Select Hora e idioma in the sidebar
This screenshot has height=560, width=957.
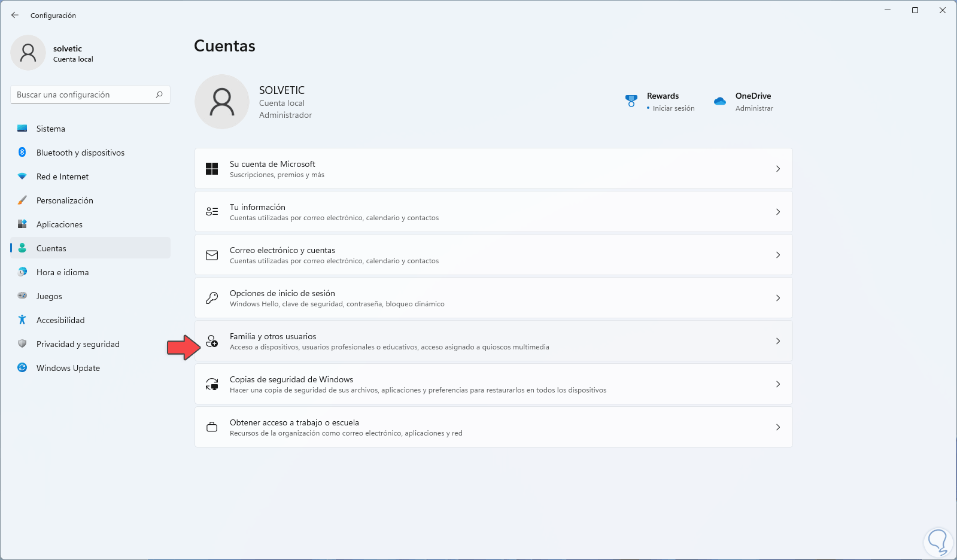pos(62,272)
